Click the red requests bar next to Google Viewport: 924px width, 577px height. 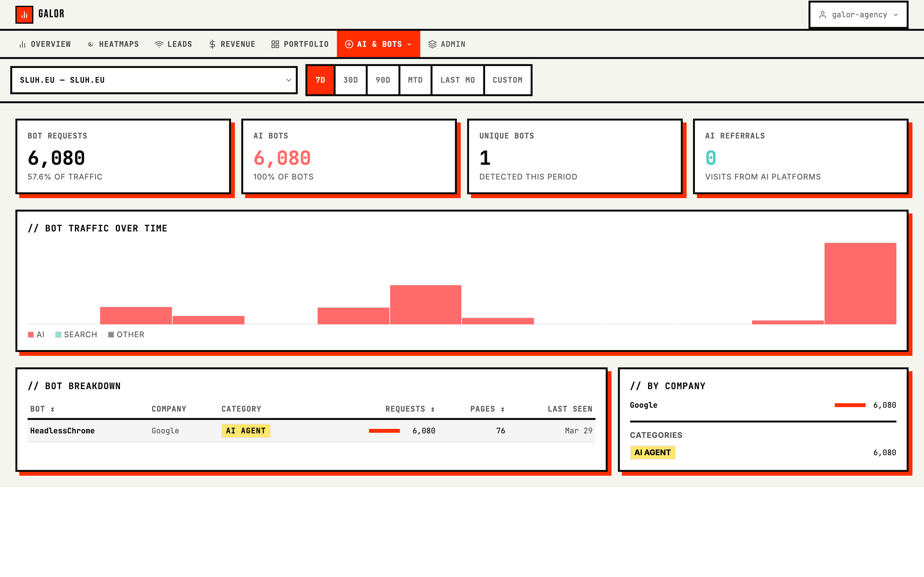click(x=849, y=405)
